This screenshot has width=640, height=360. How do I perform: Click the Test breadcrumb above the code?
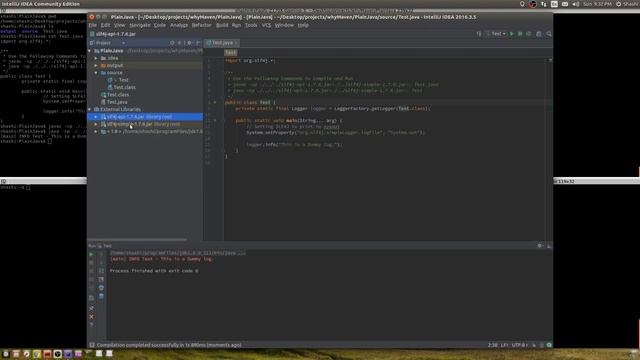[231, 52]
